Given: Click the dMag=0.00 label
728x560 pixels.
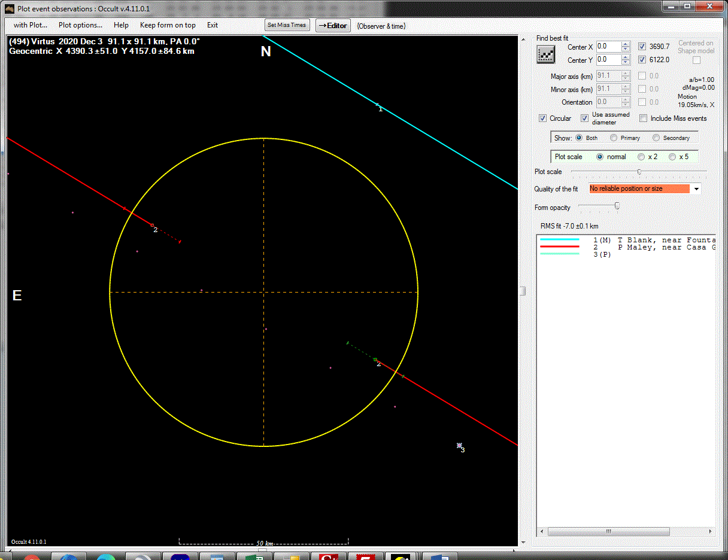Looking at the screenshot, I should point(699,87).
